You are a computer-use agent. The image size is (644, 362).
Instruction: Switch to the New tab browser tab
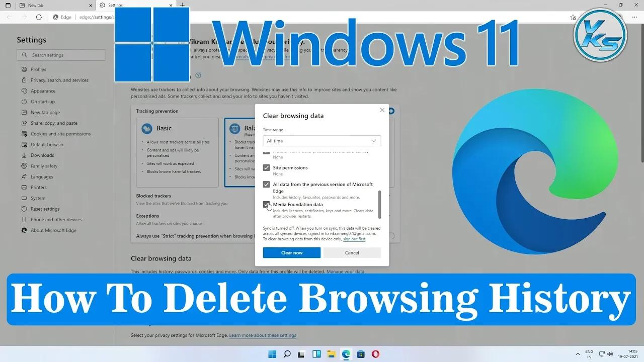[49, 5]
